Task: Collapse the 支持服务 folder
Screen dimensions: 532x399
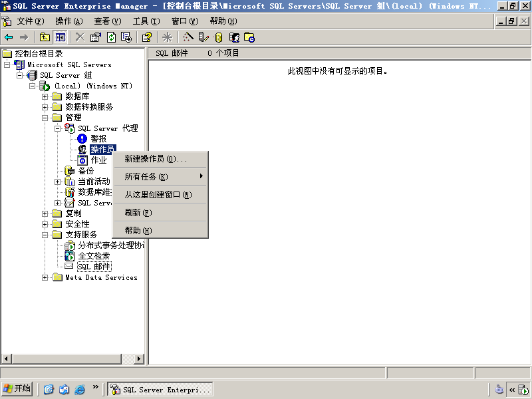Action: [x=45, y=235]
